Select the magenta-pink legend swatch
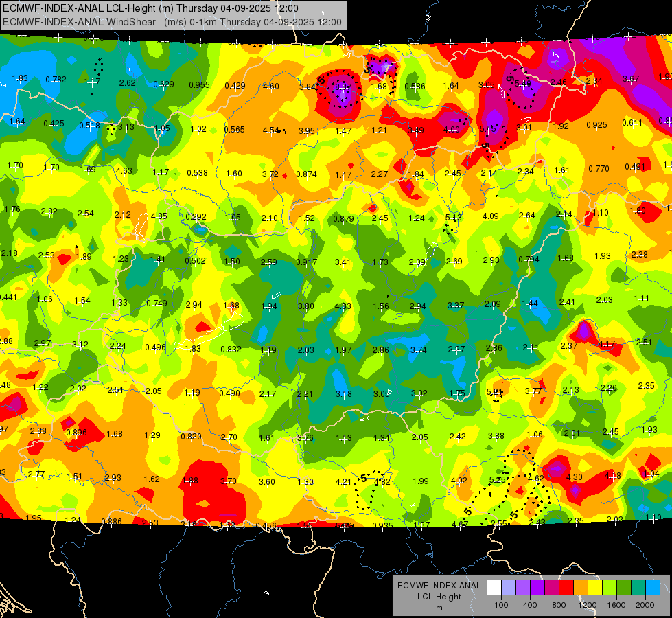The width and height of the screenshot is (672, 618). click(552, 588)
